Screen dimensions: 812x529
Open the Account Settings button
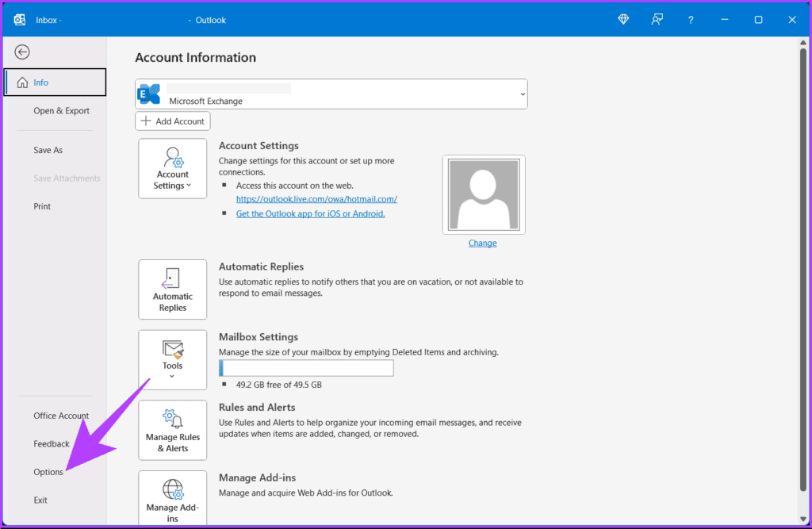pyautogui.click(x=172, y=168)
